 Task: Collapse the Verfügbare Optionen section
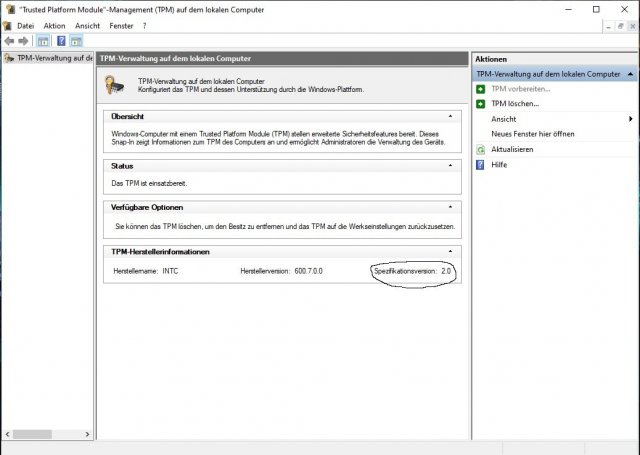tap(451, 207)
